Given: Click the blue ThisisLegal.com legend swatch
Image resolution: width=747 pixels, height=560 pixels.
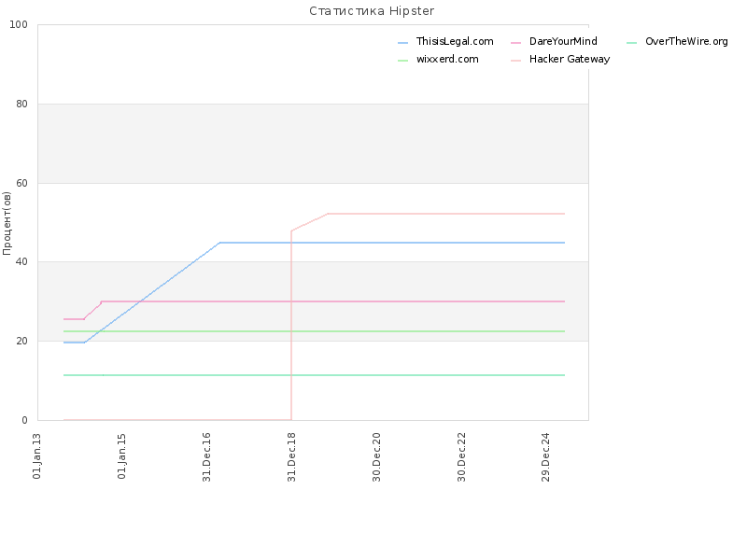Looking at the screenshot, I should tap(403, 43).
